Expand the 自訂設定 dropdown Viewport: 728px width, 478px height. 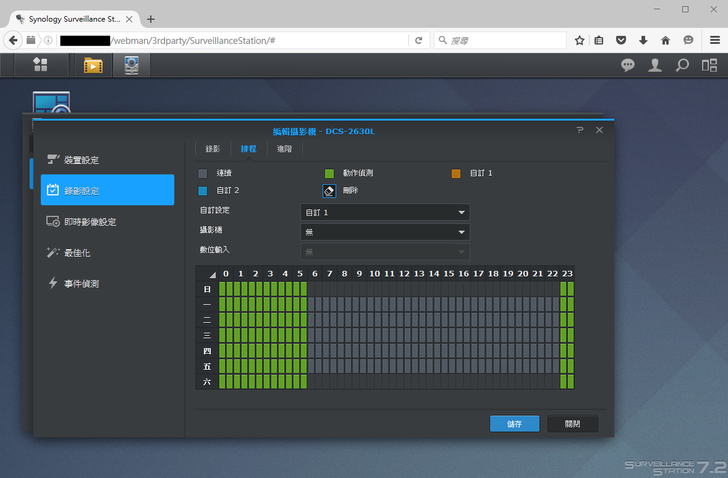385,213
